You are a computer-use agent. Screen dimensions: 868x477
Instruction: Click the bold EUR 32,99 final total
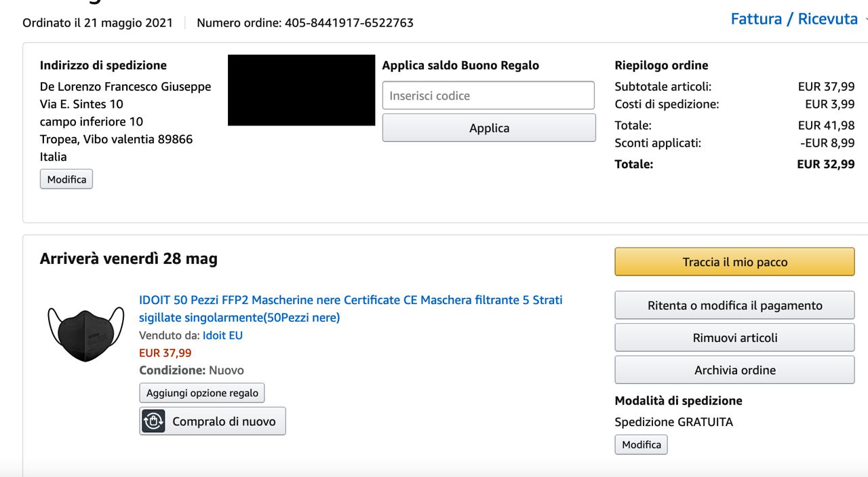[825, 164]
